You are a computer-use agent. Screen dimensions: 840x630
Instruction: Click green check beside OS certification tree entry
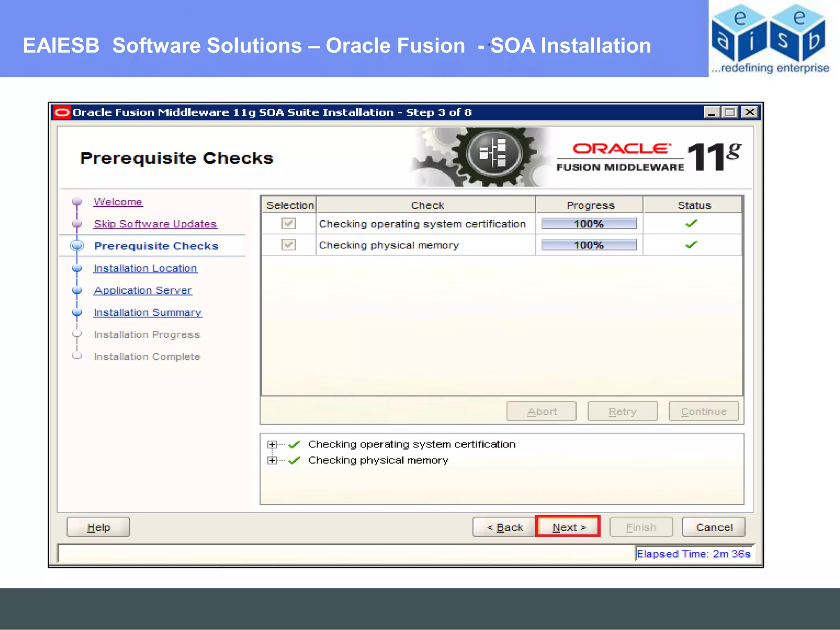pyautogui.click(x=294, y=445)
